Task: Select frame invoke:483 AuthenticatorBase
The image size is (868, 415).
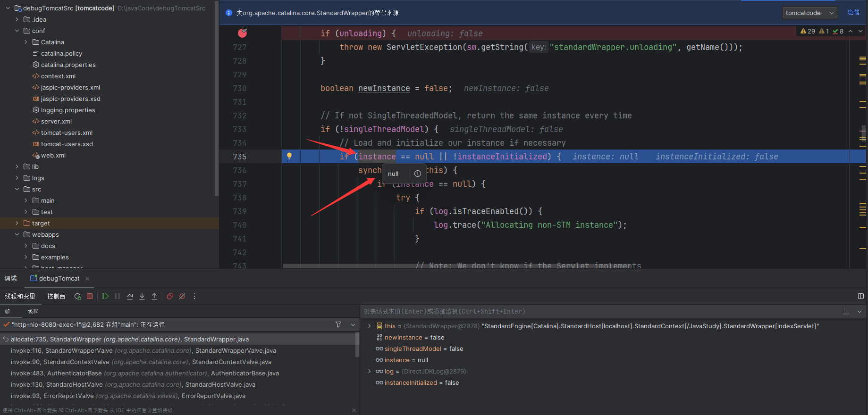Action: click(x=145, y=373)
